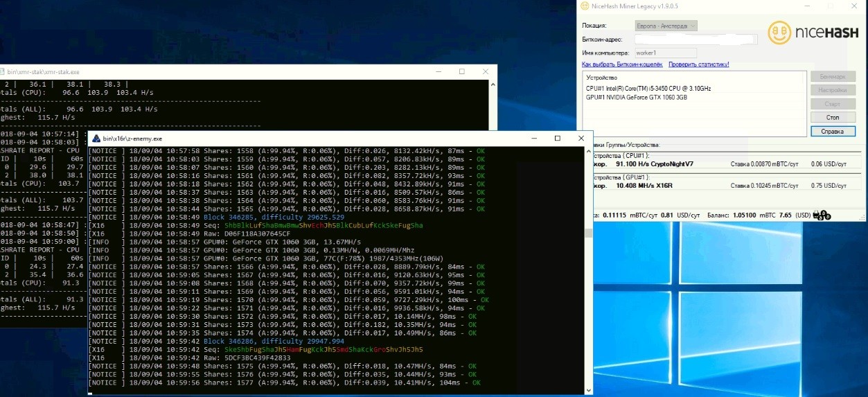This screenshot has width=868, height=397.
Task: Focus the Биткоин-адрес input field
Action: click(x=696, y=39)
